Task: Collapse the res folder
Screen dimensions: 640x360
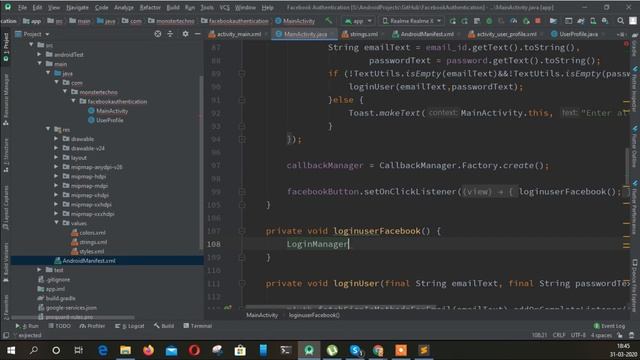Action: (48, 129)
